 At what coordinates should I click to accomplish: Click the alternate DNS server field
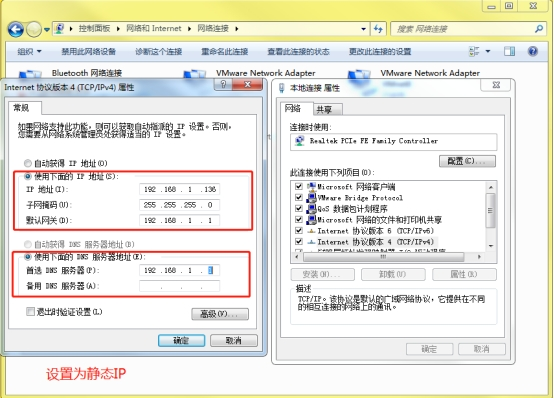(179, 286)
